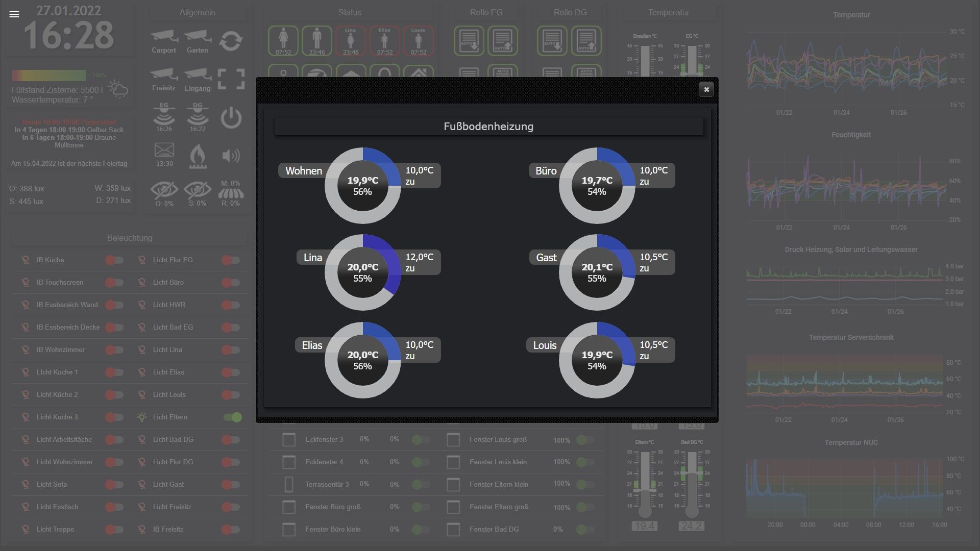This screenshot has height=551, width=980.
Task: Toggle Fenster Bad DG switch
Action: click(x=585, y=530)
